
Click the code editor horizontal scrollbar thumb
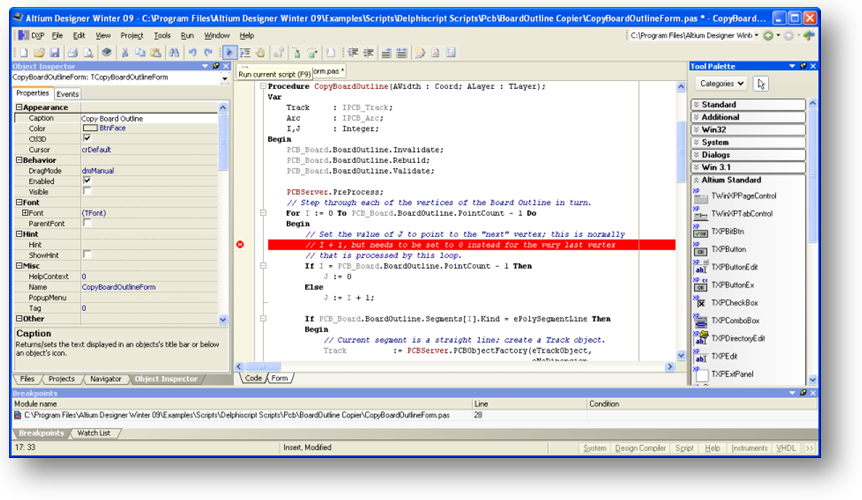263,366
